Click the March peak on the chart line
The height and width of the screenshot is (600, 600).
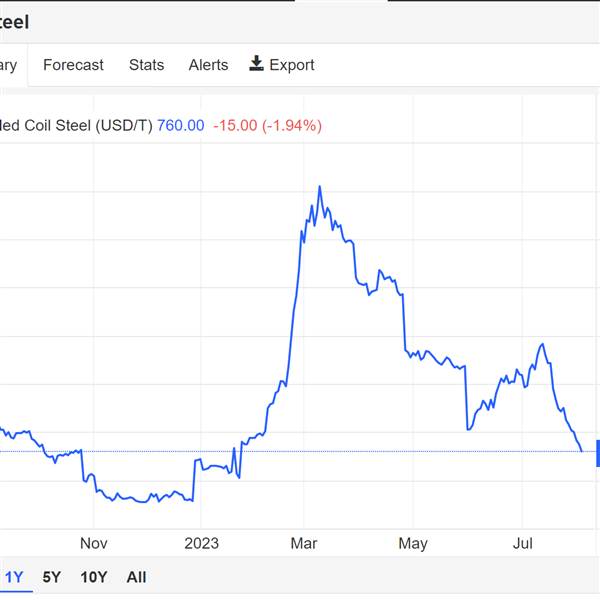(x=320, y=187)
